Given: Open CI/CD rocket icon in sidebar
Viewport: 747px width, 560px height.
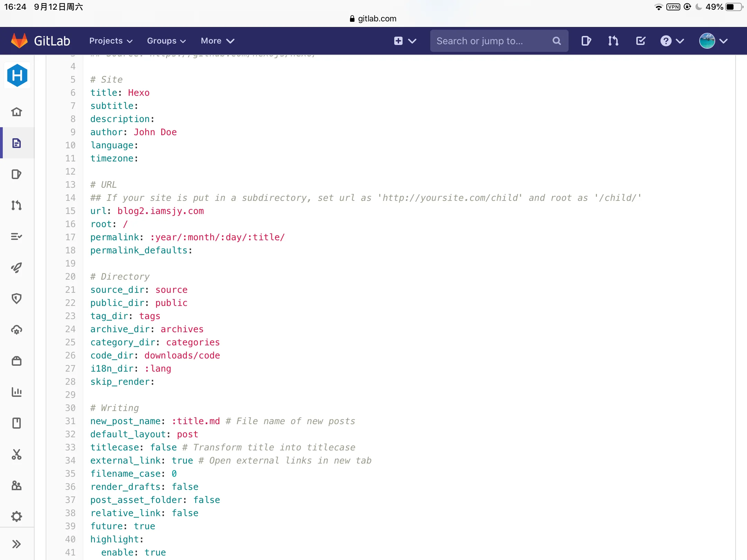Looking at the screenshot, I should tap(17, 267).
